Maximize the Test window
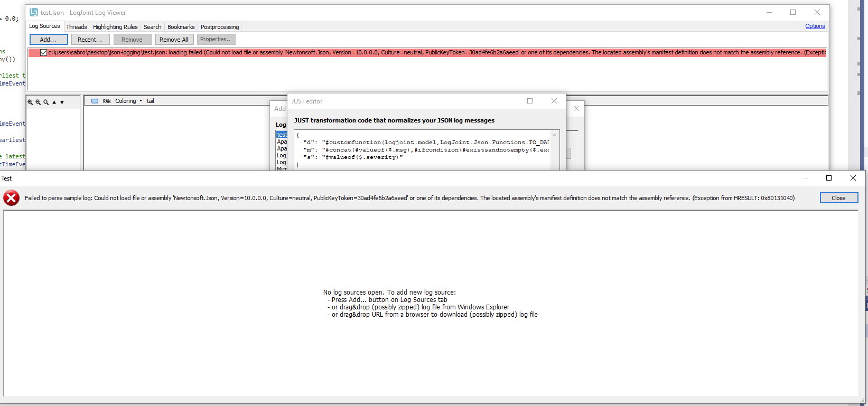Image resolution: width=868 pixels, height=406 pixels. click(829, 178)
